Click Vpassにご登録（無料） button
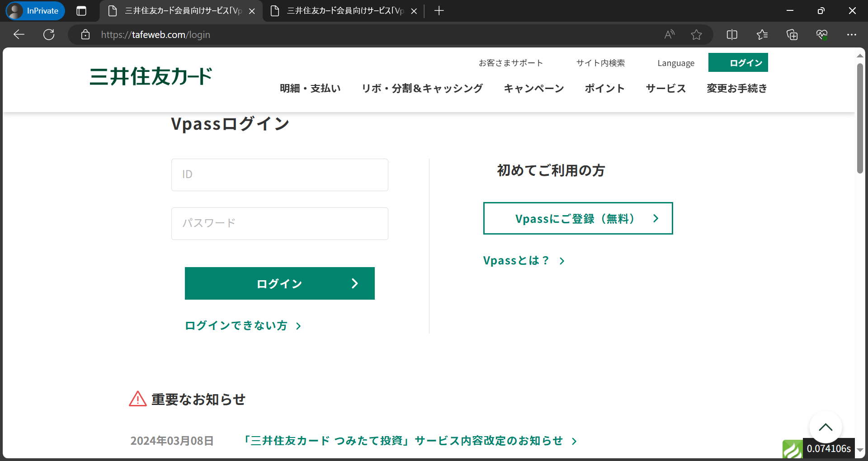The width and height of the screenshot is (868, 461). point(578,218)
